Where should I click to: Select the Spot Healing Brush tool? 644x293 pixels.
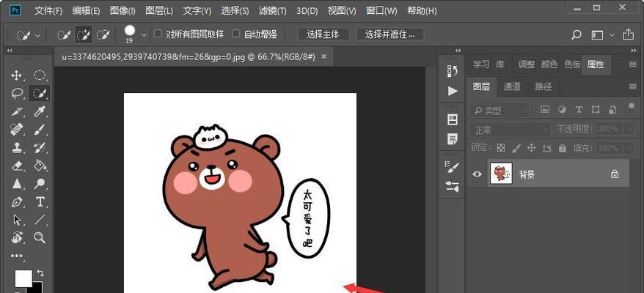coord(16,130)
